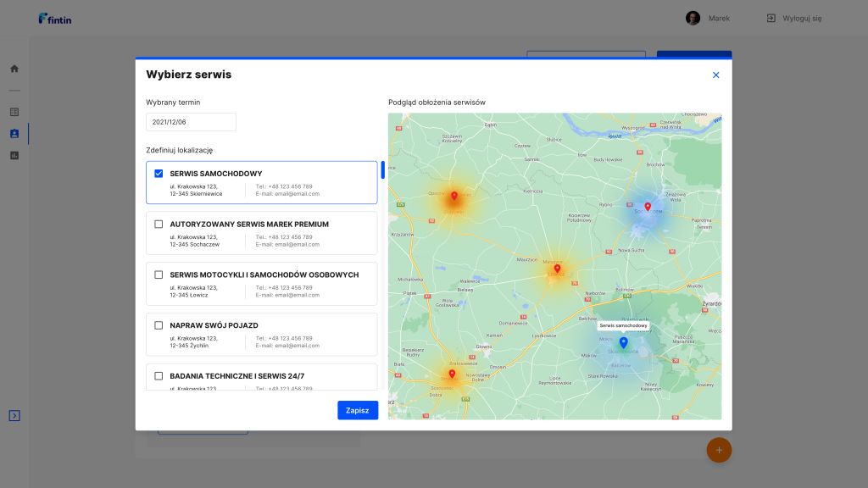Image resolution: width=868 pixels, height=488 pixels.
Task: Click Marek's profile avatar
Action: 693,19
